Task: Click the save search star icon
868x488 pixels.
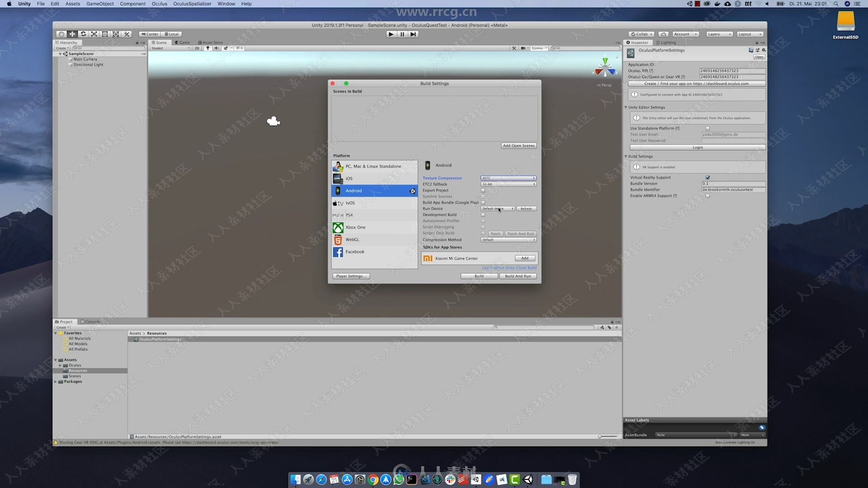Action: (x=617, y=327)
